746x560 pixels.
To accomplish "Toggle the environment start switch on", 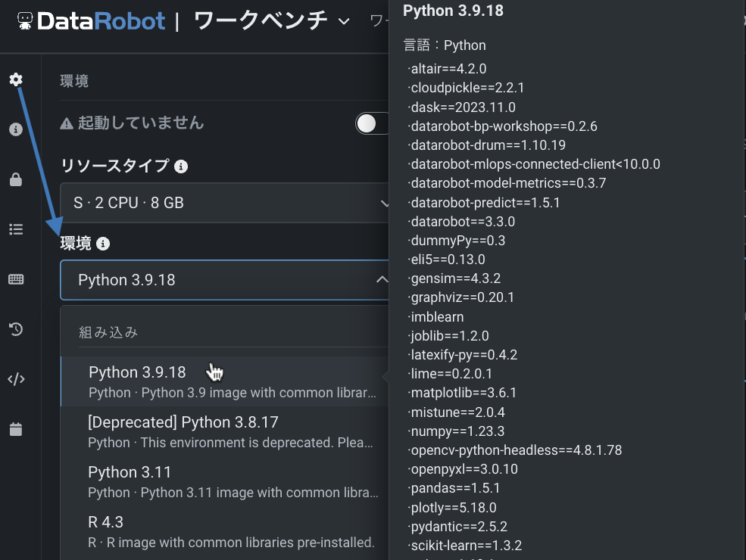I will (373, 123).
